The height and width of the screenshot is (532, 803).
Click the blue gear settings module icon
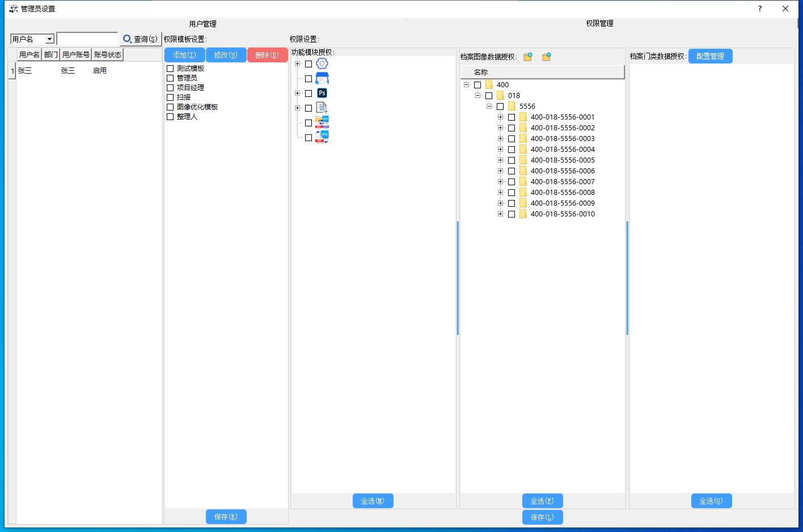click(322, 63)
